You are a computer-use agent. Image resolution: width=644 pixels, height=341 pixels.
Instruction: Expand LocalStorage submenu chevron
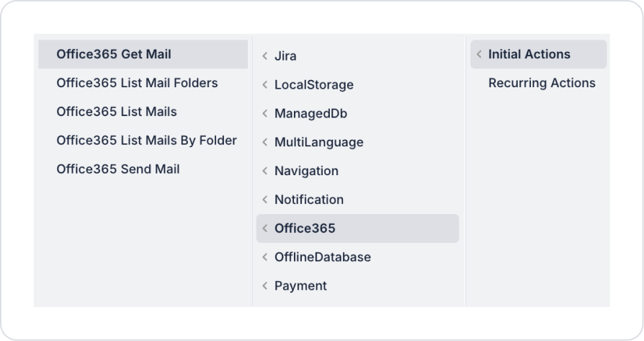[265, 84]
